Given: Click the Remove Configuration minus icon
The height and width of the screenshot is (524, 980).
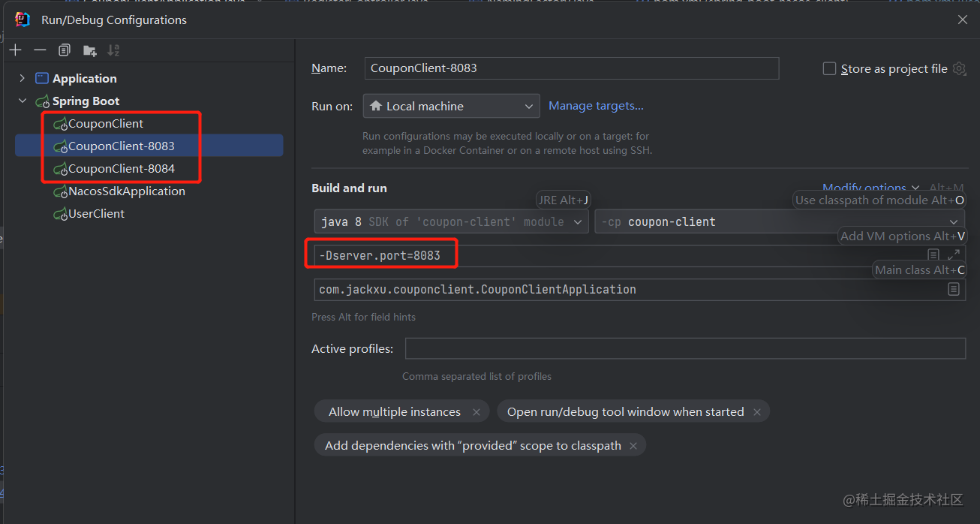Looking at the screenshot, I should [41, 50].
